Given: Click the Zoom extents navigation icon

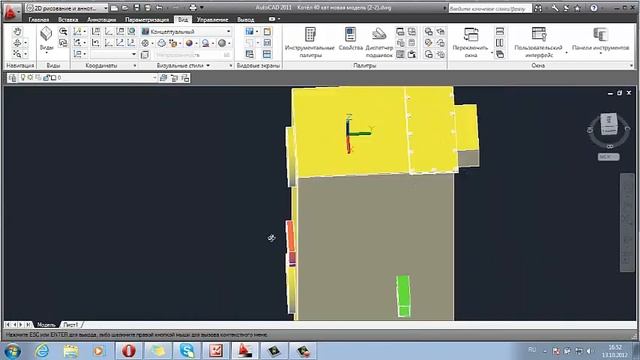Looking at the screenshot, I should coord(17,53).
